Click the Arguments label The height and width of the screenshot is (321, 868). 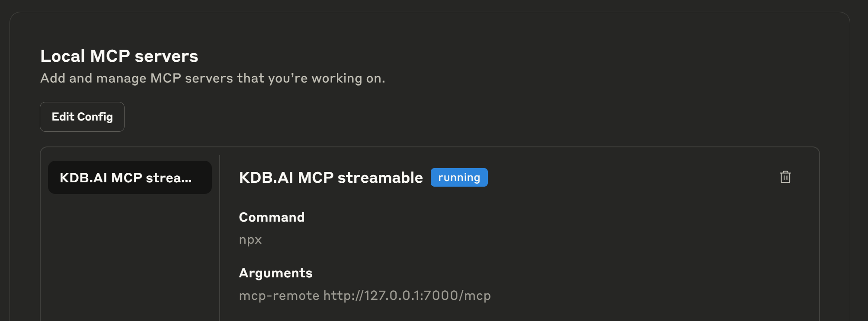click(x=275, y=273)
